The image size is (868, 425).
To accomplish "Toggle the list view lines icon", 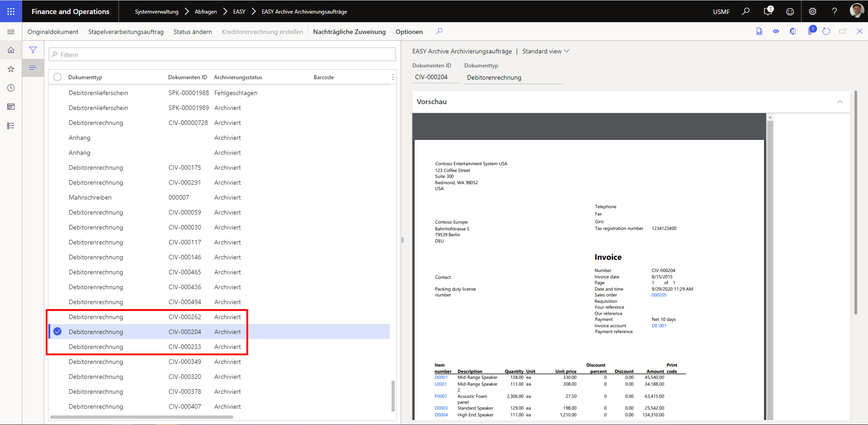I will pos(33,67).
